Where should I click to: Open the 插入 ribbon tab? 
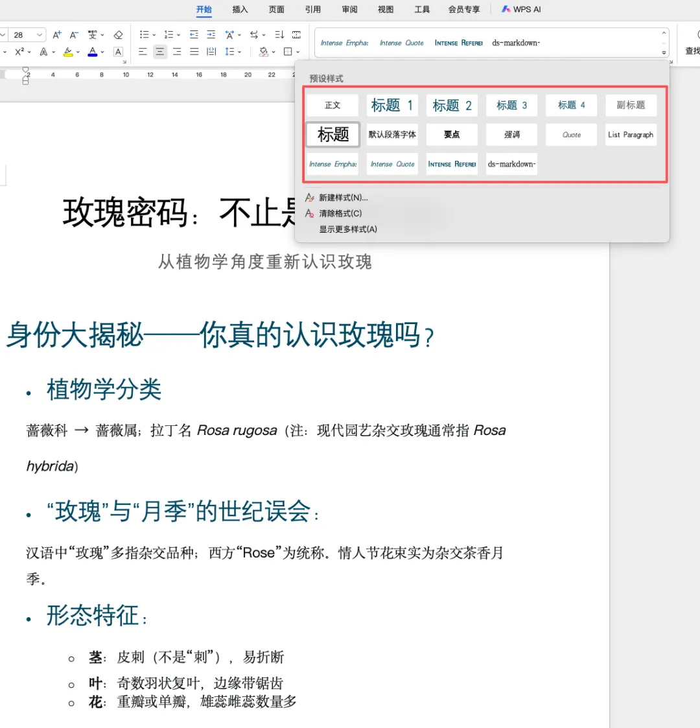(x=240, y=9)
